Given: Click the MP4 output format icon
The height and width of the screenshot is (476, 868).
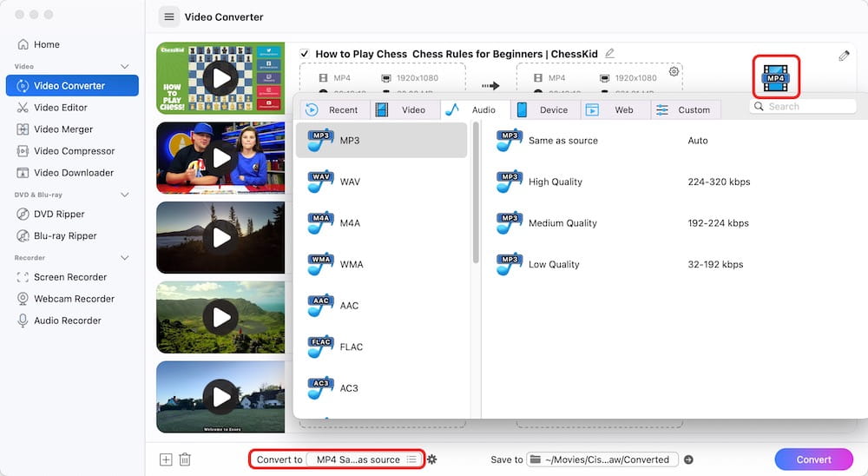Looking at the screenshot, I should coord(775,77).
